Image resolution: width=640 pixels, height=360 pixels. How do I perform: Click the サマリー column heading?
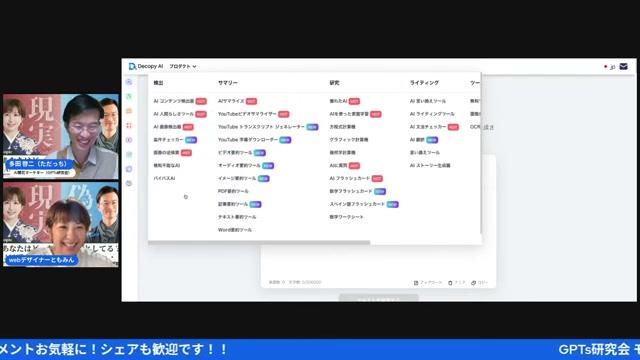227,82
